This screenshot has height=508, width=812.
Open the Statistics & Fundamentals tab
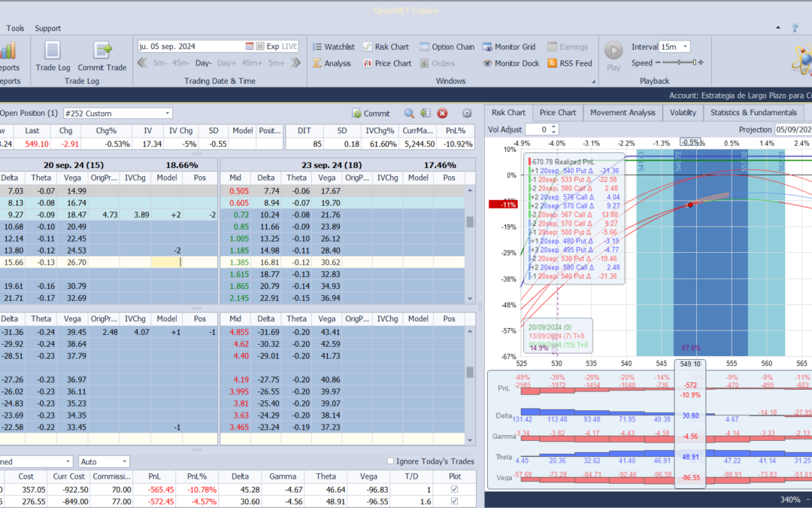coord(753,112)
